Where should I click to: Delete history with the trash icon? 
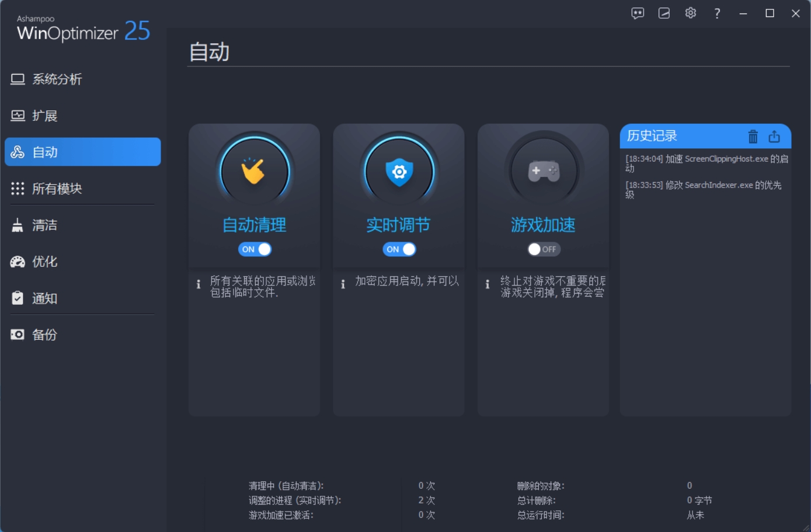tap(753, 137)
